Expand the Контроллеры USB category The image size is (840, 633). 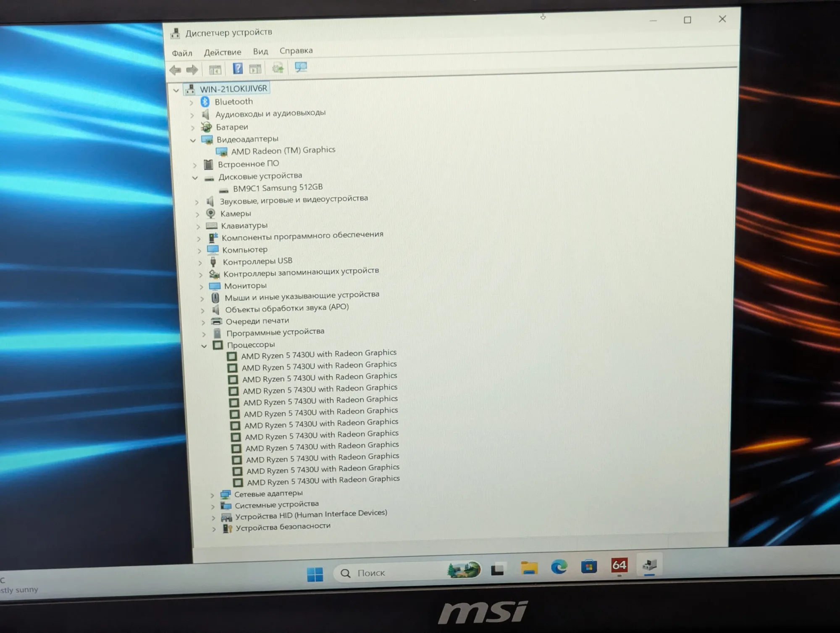(x=200, y=263)
